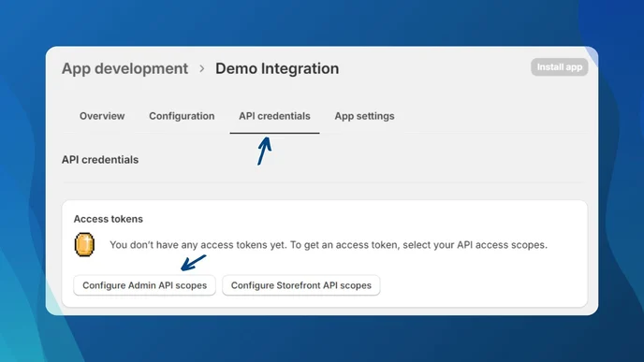Click the divider line under API credentials heading
The width and height of the screenshot is (644, 362).
(x=322, y=182)
